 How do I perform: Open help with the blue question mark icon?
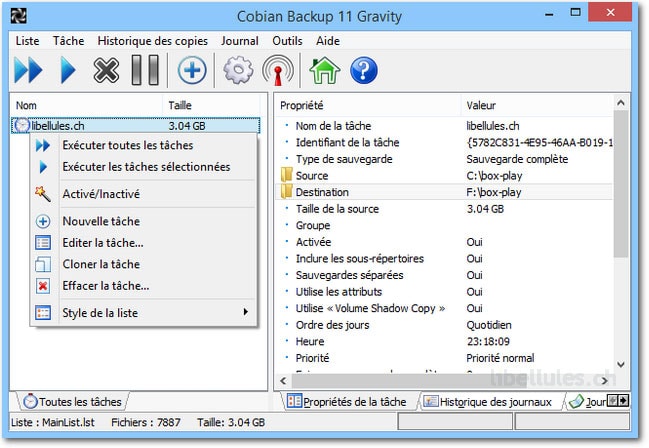tap(363, 70)
